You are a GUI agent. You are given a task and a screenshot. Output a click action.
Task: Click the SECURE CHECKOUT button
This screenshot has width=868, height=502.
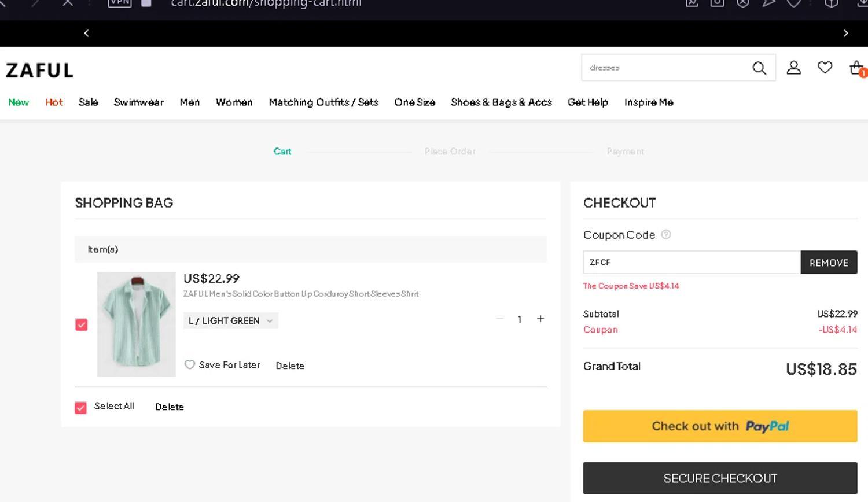(720, 478)
